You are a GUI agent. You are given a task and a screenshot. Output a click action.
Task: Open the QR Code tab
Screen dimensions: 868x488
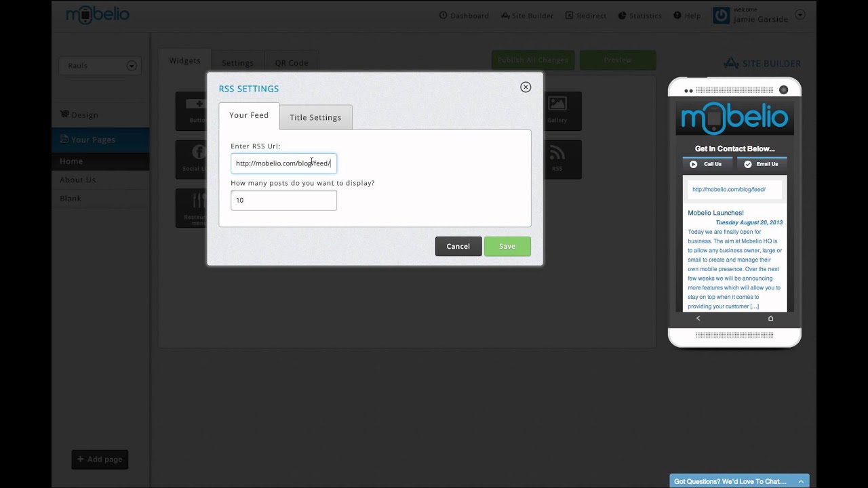point(292,63)
